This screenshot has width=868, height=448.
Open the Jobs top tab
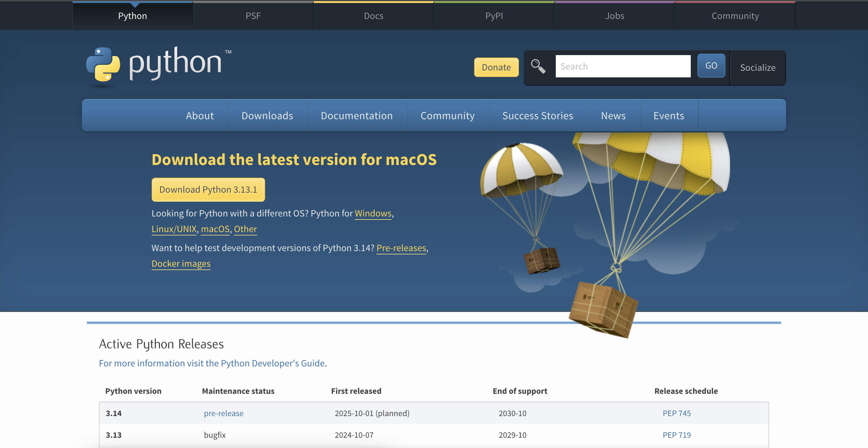pyautogui.click(x=615, y=16)
